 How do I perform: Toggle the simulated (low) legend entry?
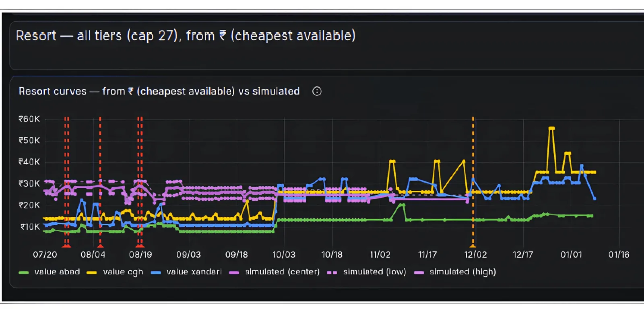pos(367,272)
